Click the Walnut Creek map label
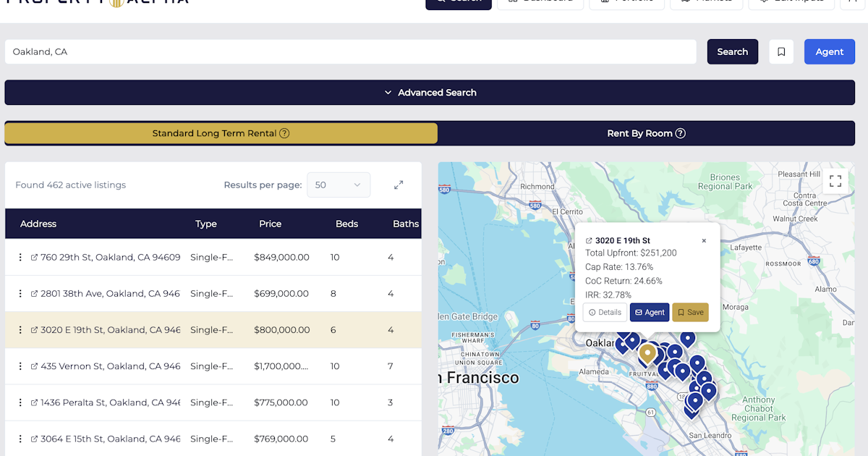Image resolution: width=868 pixels, height=456 pixels. coord(795,219)
